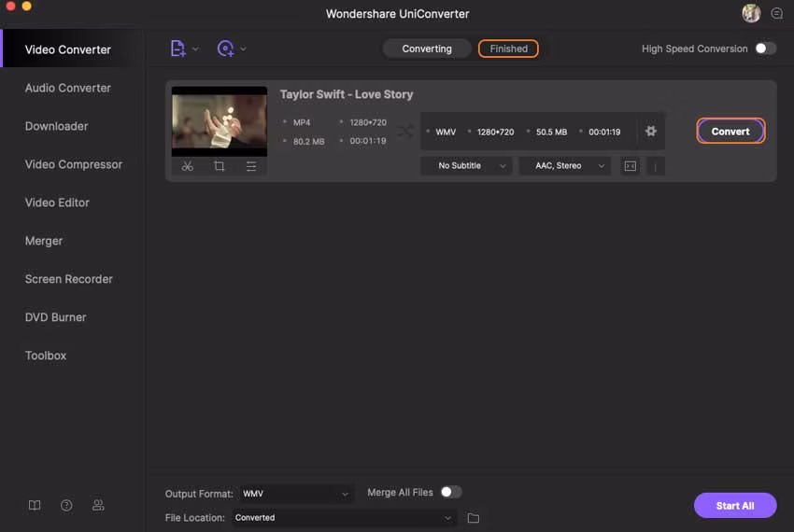Open the Downloader section

[56, 126]
